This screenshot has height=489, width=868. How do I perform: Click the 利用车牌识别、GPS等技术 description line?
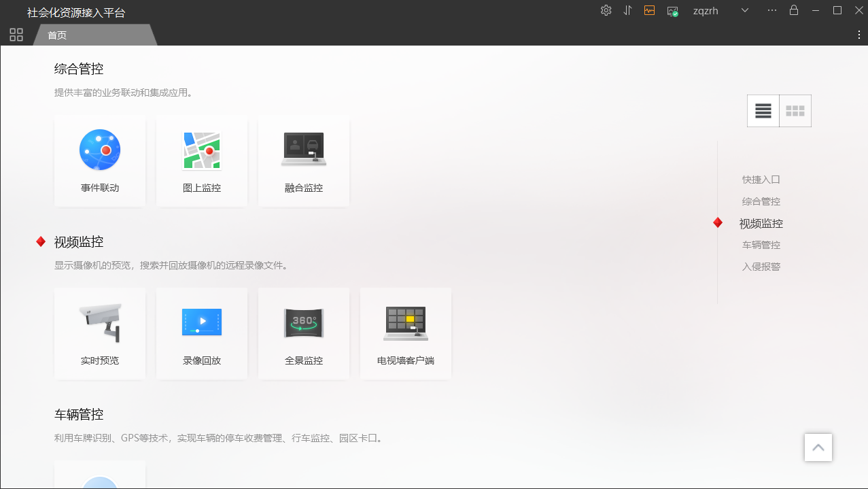tap(220, 438)
